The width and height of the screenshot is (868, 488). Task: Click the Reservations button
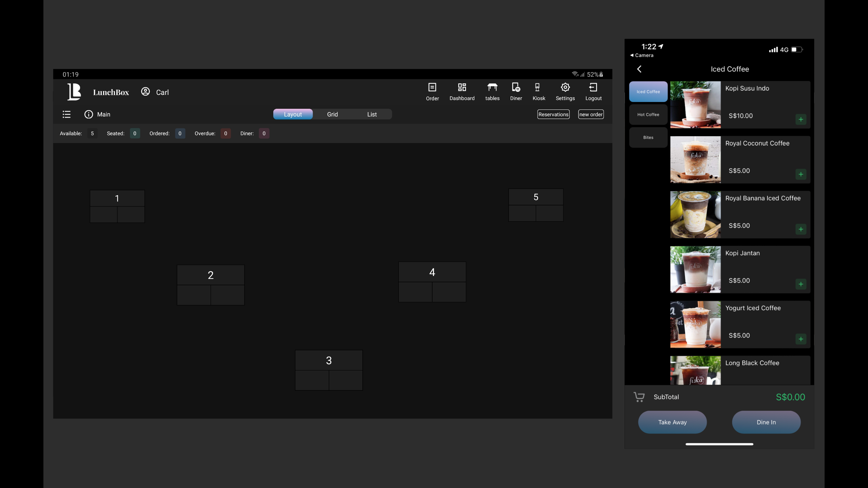coord(553,115)
